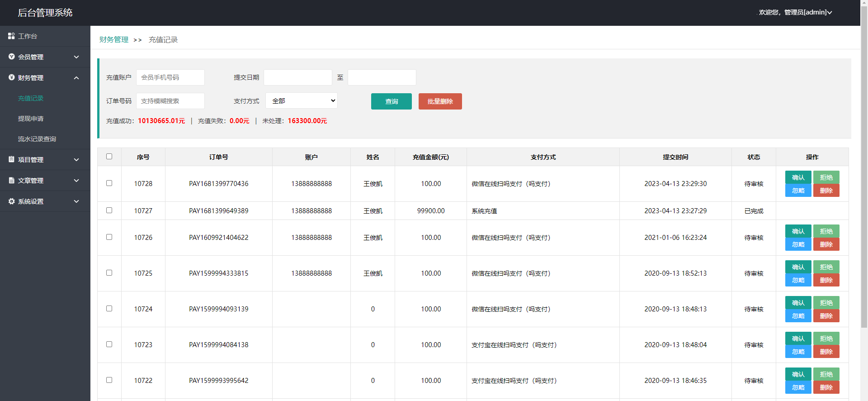
Task: Click the 99900.00 amount cell
Action: click(x=431, y=211)
